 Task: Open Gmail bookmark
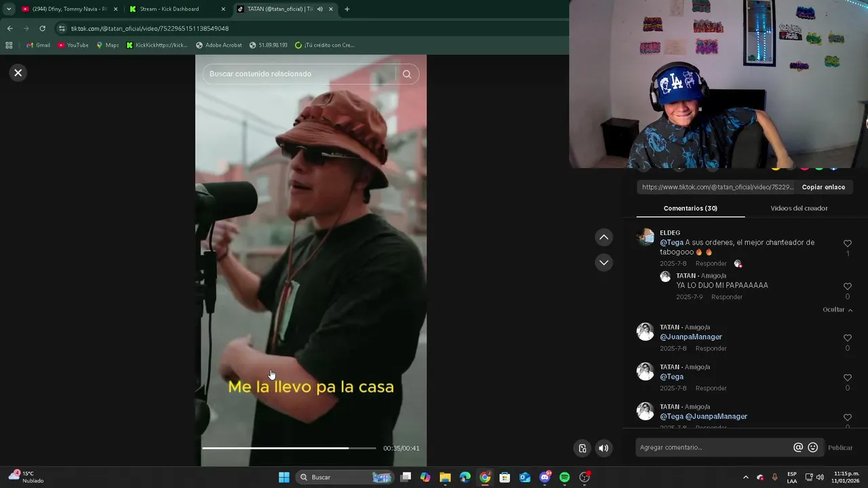[x=38, y=45]
